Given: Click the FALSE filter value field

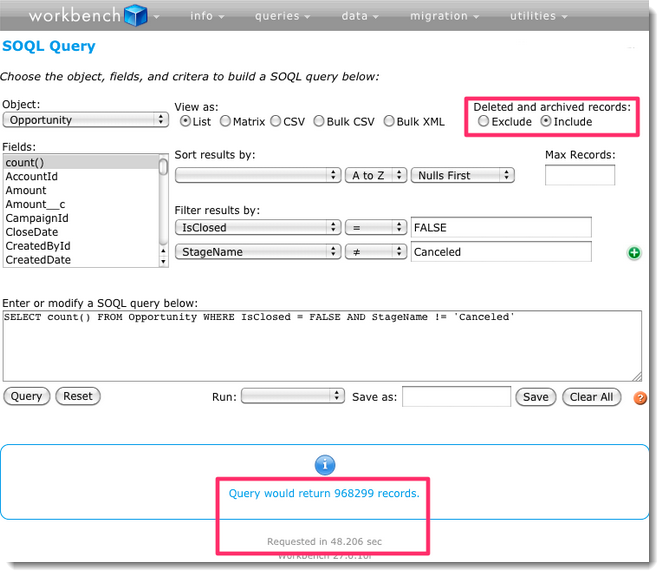Looking at the screenshot, I should [x=501, y=228].
